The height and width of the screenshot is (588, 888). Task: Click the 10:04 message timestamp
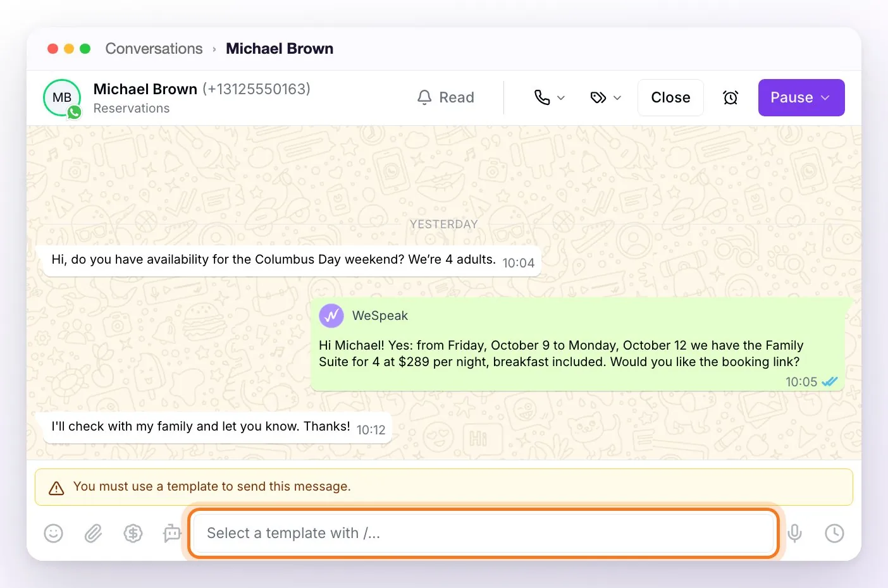(519, 263)
